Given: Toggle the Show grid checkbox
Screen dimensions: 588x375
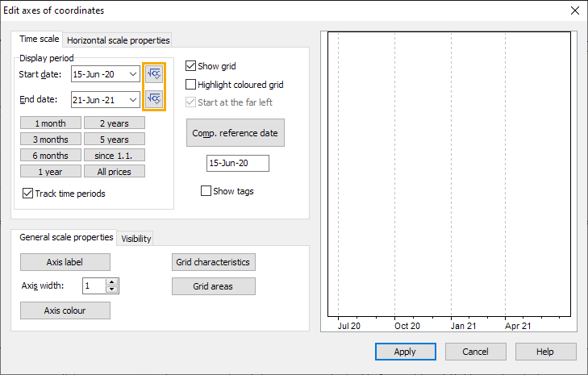Looking at the screenshot, I should [191, 66].
